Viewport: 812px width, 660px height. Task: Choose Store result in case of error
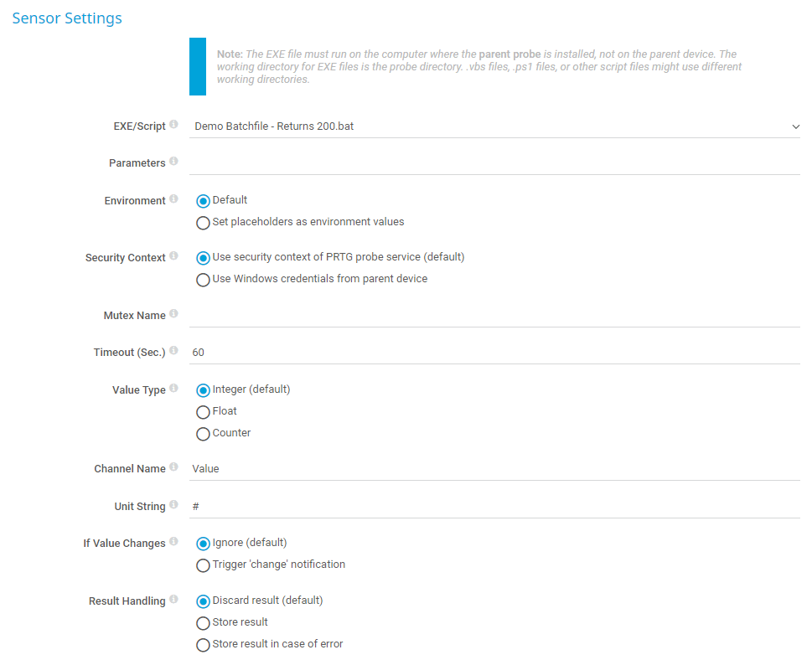click(x=203, y=645)
